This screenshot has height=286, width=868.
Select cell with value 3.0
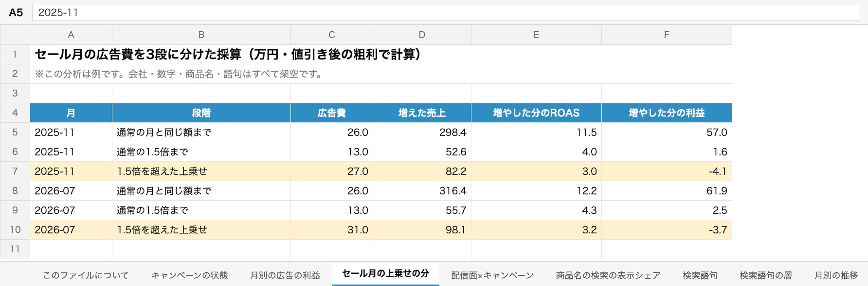pyautogui.click(x=536, y=172)
